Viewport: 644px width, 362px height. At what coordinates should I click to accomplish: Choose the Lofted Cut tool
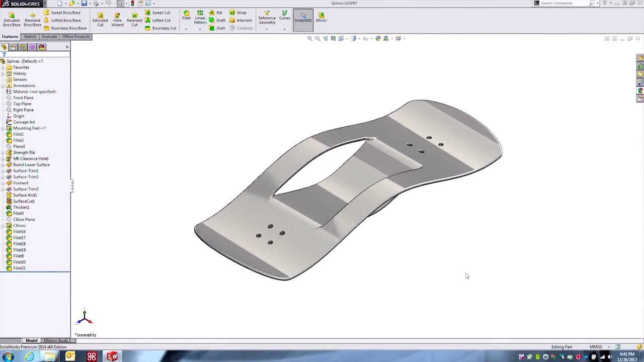(x=157, y=21)
